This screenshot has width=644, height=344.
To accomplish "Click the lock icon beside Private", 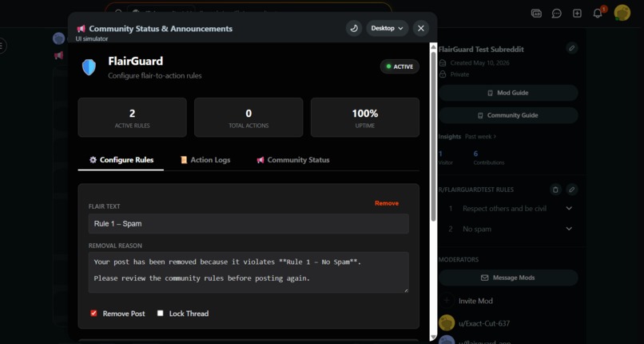I will click(x=443, y=74).
